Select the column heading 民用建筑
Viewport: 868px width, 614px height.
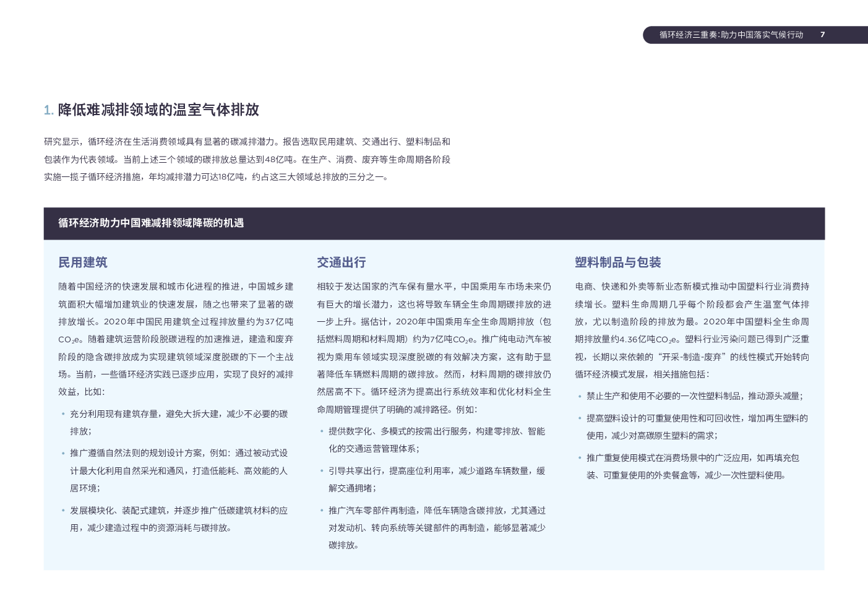(x=83, y=262)
